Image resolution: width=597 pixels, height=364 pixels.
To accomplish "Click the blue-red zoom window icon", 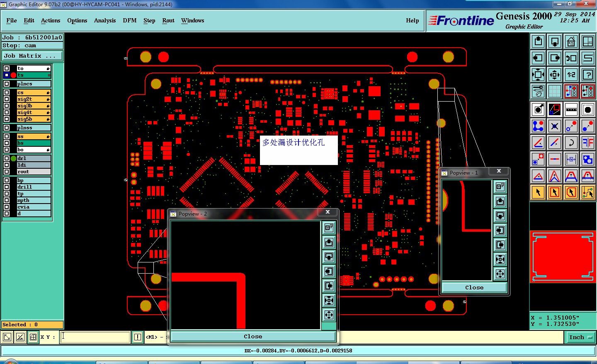I will click(x=555, y=109).
